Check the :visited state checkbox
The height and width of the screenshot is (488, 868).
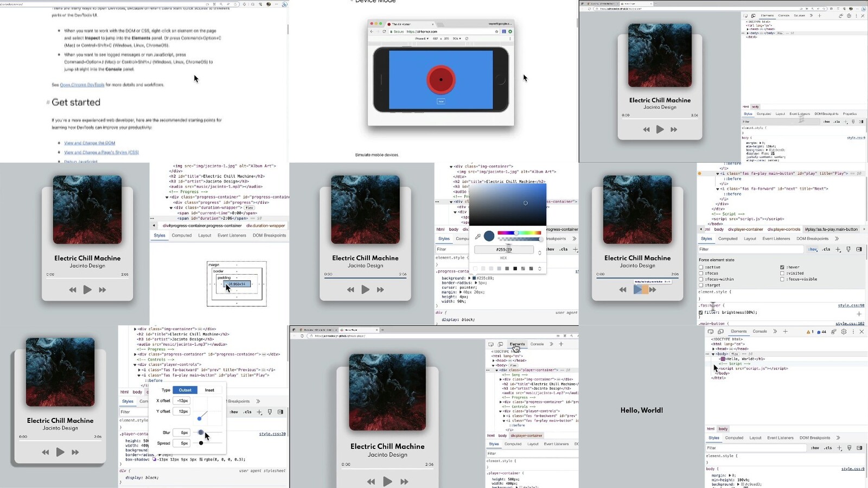pos(782,273)
